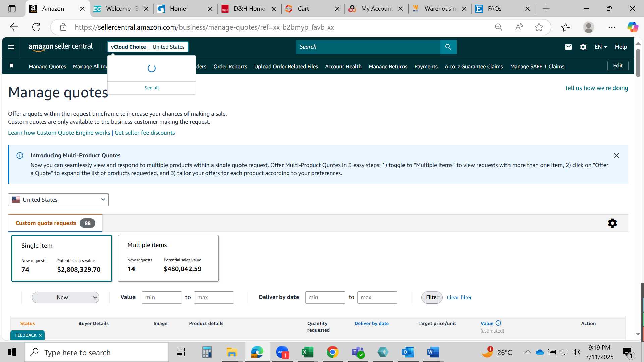Open Zoom from taskbar
644x362 pixels.
click(282, 352)
